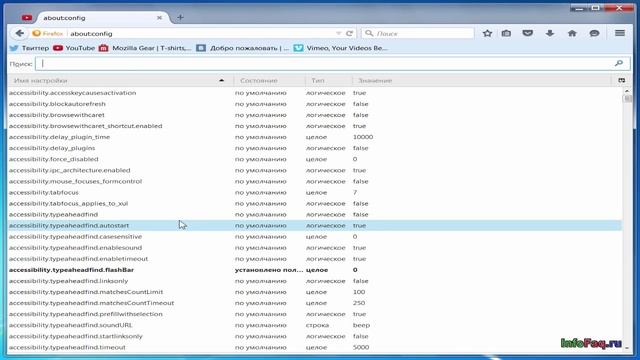The image size is (640, 360).
Task: Select the bold accessibility.typeaheadfind.flashBar row
Action: click(315, 270)
